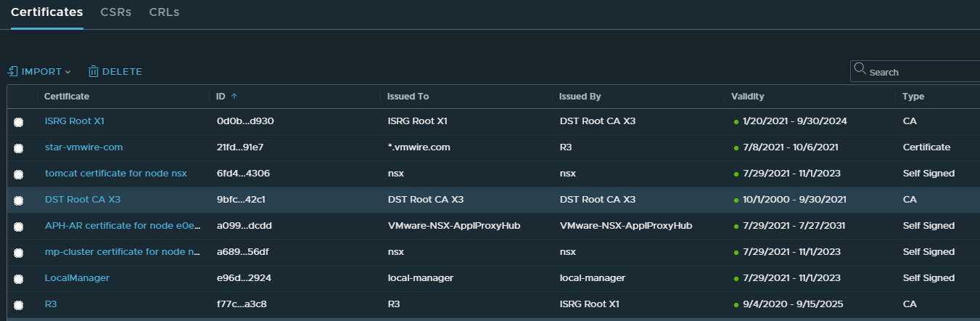Toggle the LocalManager row checkbox
The image size is (980, 321).
(x=18, y=279)
